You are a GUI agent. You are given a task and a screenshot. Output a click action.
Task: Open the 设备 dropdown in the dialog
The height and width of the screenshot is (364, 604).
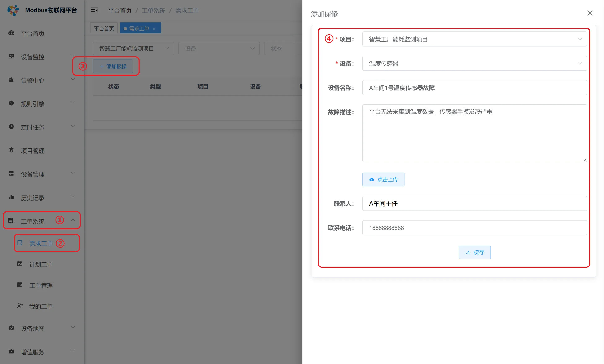coord(580,63)
